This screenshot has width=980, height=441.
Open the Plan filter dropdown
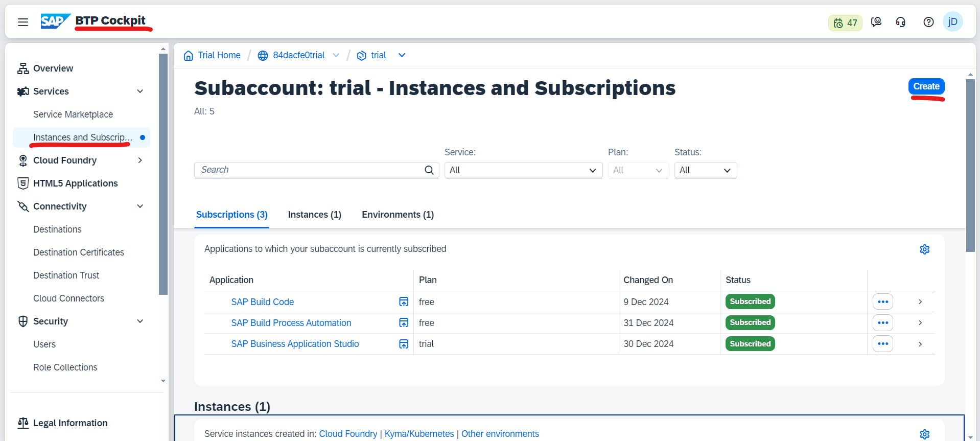[x=638, y=170]
